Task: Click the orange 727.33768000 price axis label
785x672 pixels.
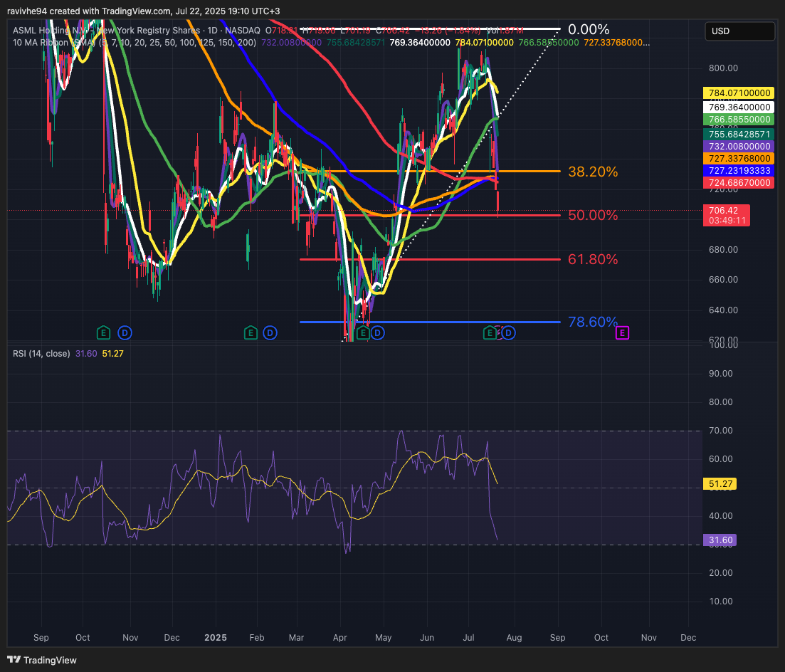Action: [739, 158]
